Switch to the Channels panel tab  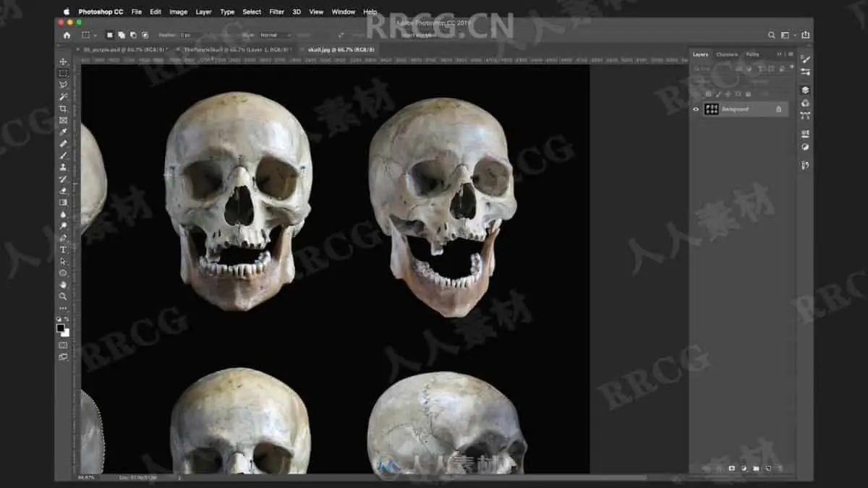point(727,54)
